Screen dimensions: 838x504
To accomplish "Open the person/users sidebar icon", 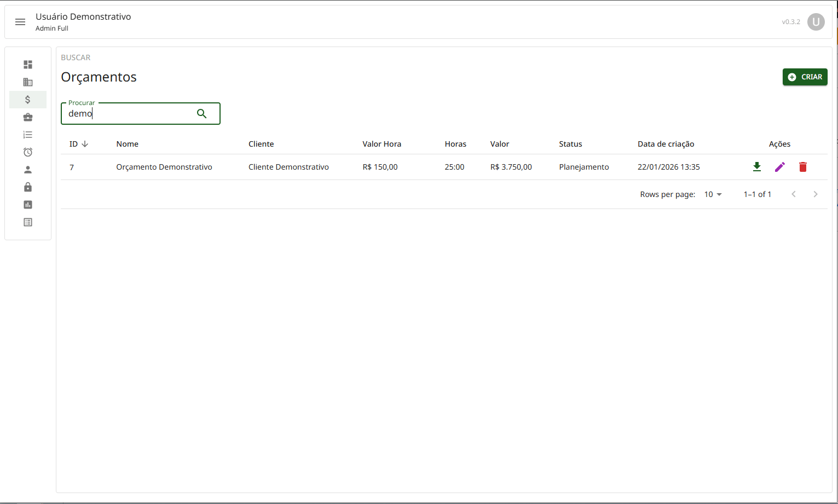I will click(28, 170).
